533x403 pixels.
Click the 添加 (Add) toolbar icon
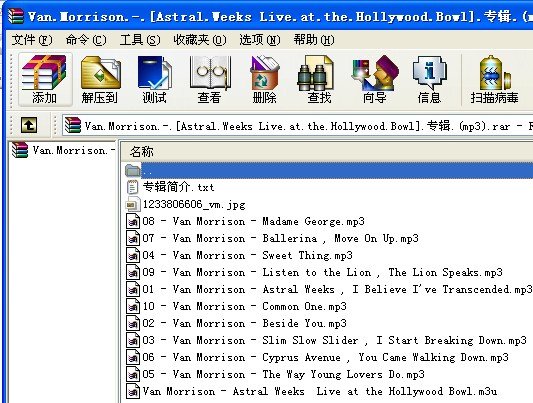(45, 79)
